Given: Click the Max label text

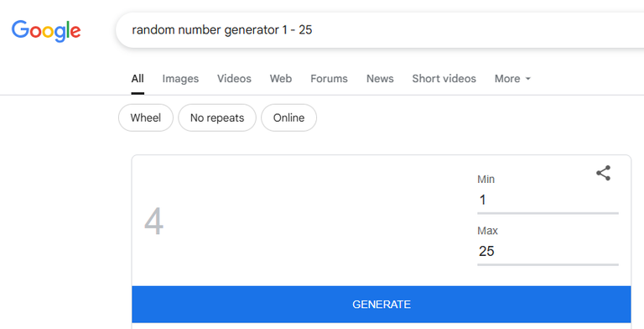Looking at the screenshot, I should [487, 231].
